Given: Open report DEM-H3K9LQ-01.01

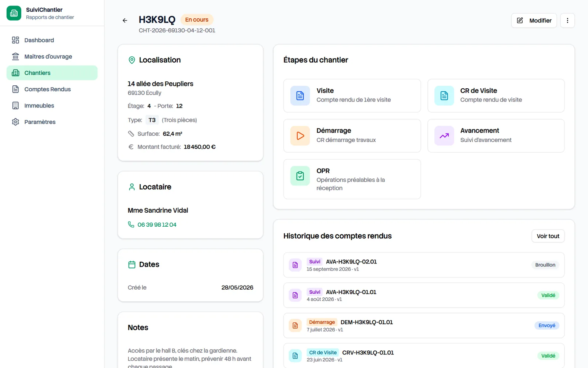Looking at the screenshot, I should click(x=424, y=326).
